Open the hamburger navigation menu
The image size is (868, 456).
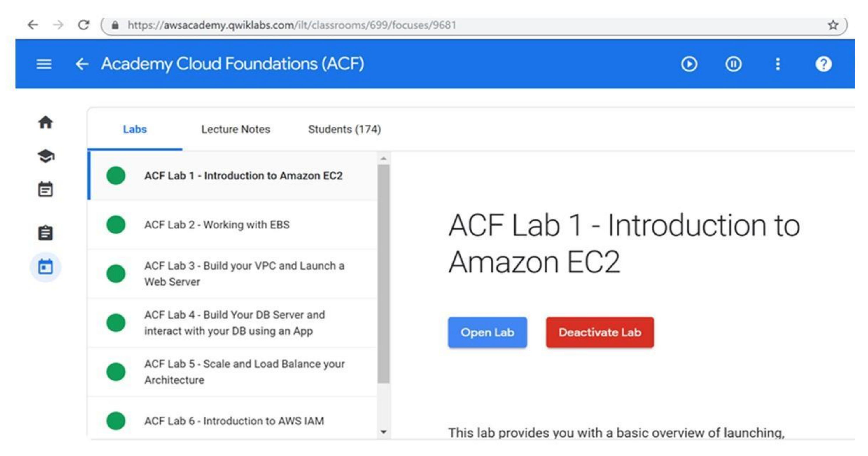point(44,64)
